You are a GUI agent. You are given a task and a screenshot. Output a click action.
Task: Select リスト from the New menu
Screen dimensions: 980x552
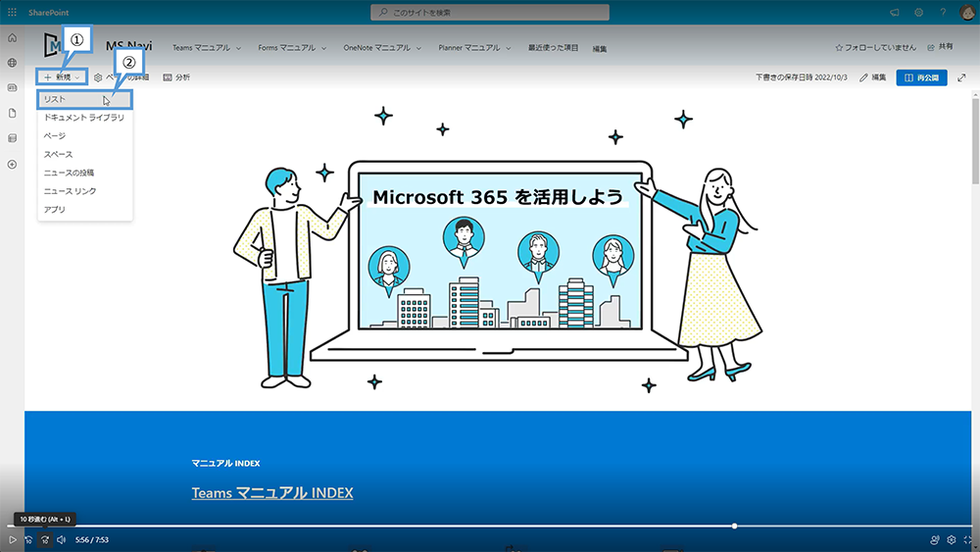point(84,99)
